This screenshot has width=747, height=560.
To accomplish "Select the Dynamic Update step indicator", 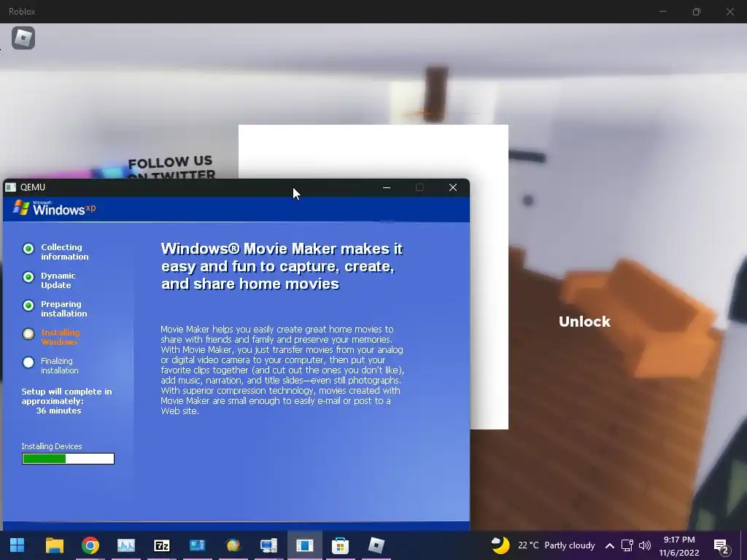I will [x=28, y=277].
